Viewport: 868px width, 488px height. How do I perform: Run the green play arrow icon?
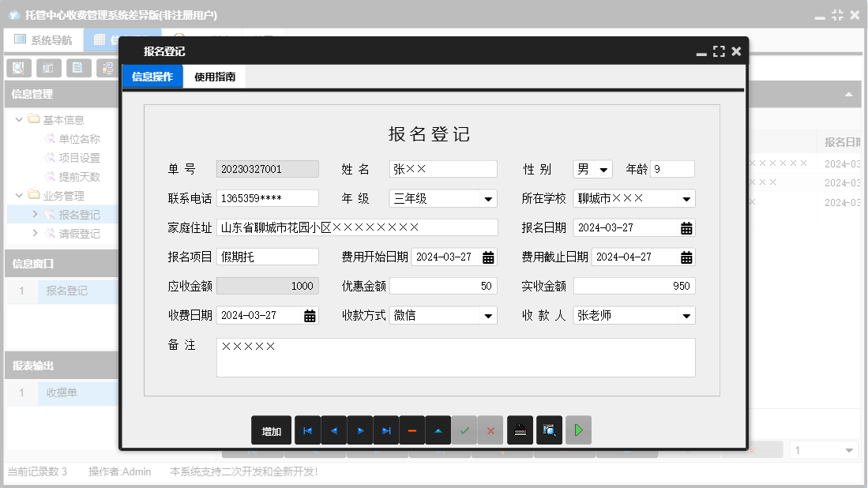(x=577, y=430)
